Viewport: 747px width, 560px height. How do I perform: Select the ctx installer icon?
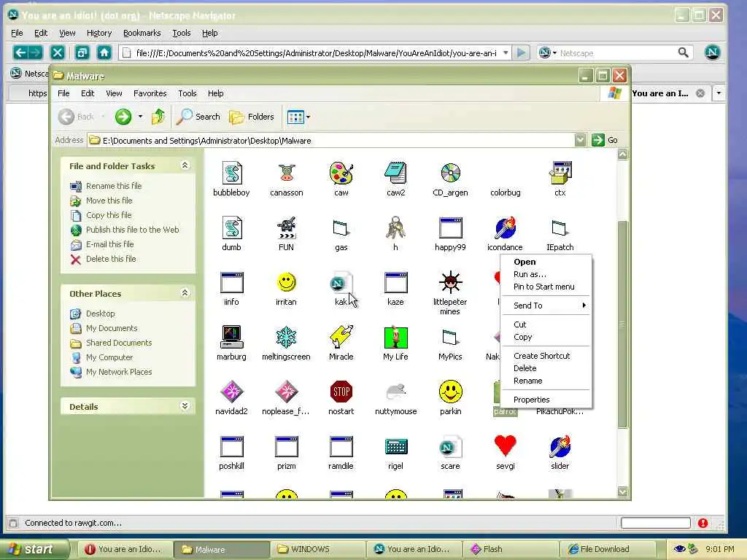point(560,174)
